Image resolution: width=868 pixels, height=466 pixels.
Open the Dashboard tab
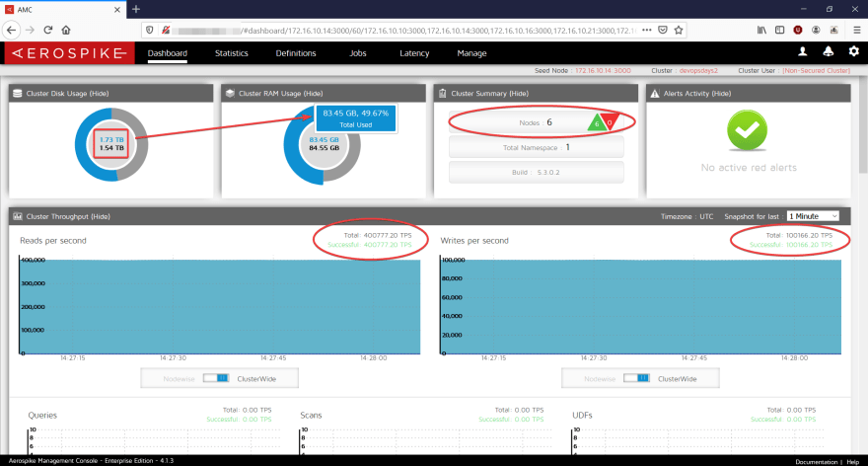point(167,53)
